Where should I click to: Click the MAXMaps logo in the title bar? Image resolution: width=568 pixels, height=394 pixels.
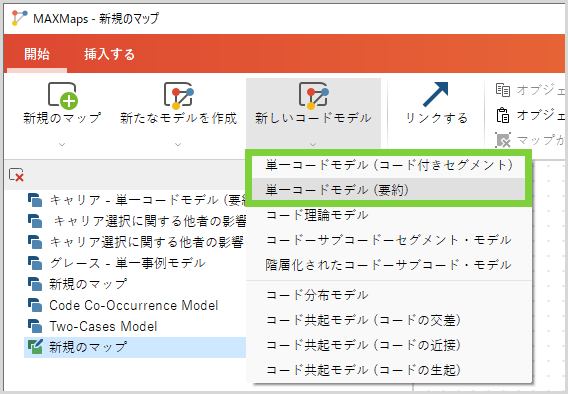[x=19, y=18]
